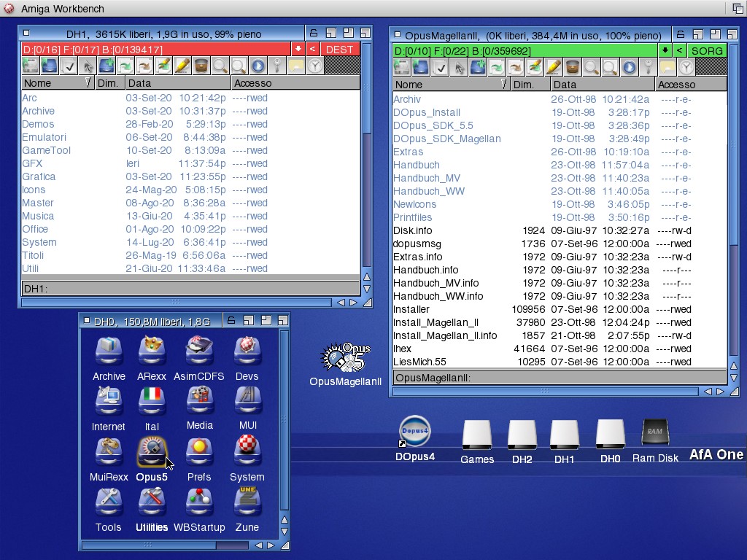The image size is (747, 560).
Task: Click the horizontal scrollbar of the DH0 window
Action: [149, 545]
